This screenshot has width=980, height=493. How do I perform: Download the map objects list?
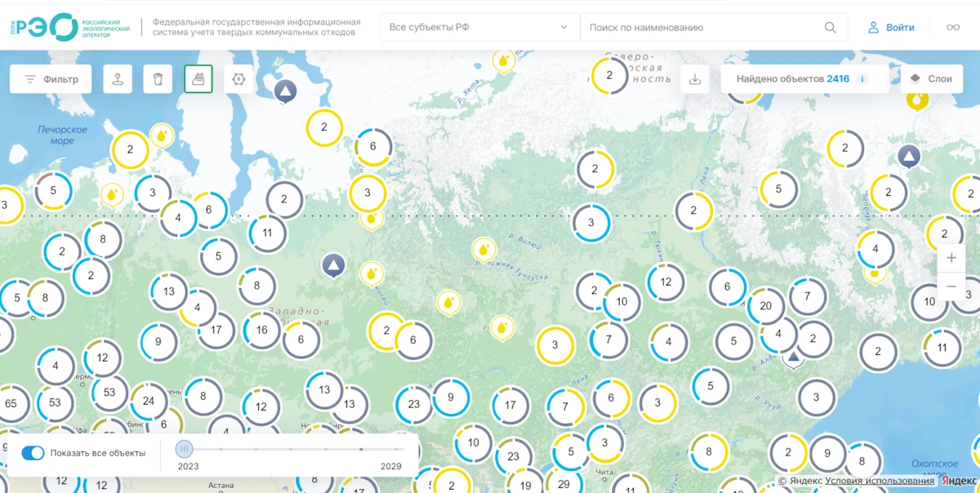(695, 79)
